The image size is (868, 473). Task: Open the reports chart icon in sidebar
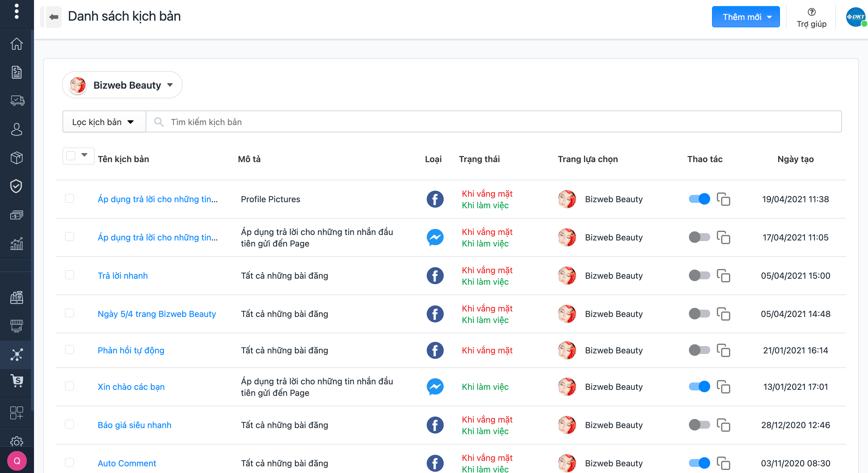coord(16,243)
